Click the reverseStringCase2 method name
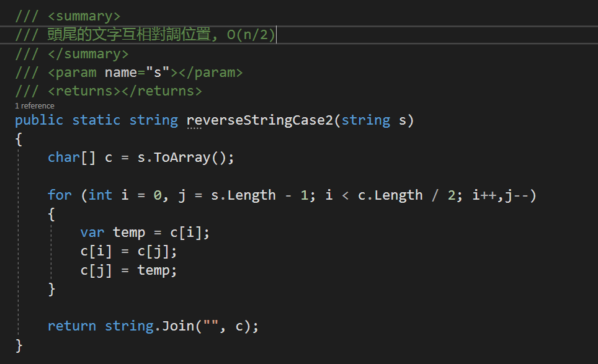 260,120
